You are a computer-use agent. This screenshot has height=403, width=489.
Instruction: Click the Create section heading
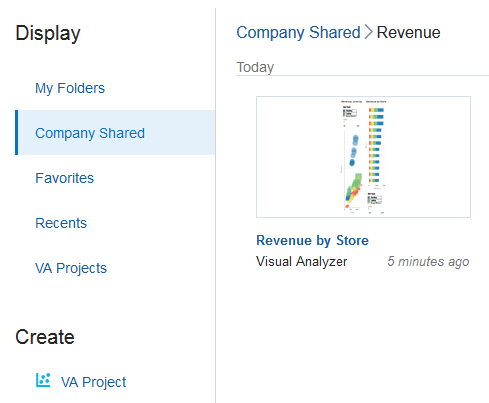45,337
